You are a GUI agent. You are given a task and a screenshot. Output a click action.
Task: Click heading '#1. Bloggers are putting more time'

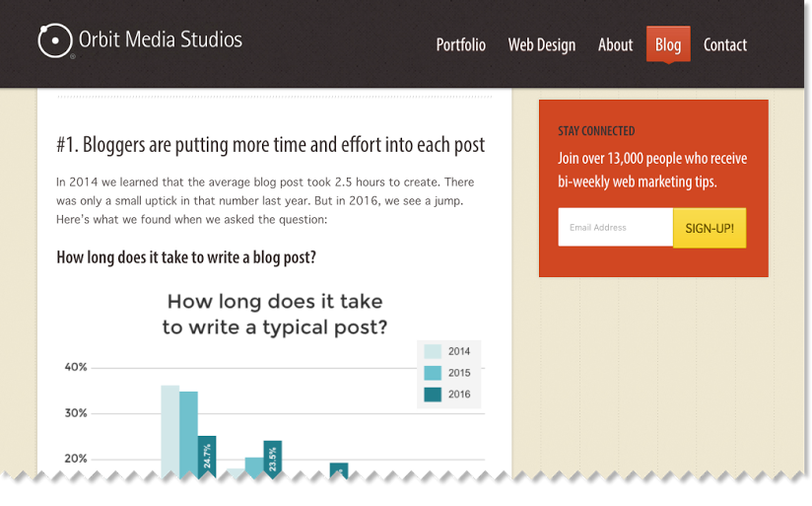(x=271, y=145)
